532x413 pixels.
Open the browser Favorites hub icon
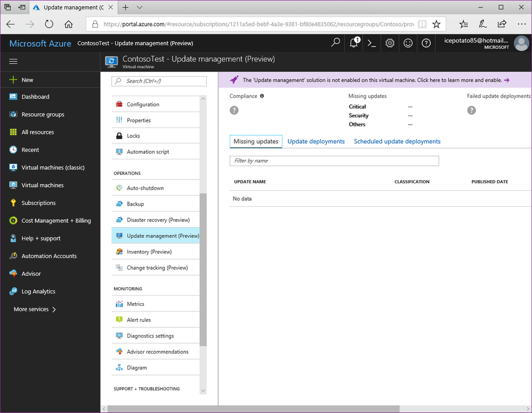(463, 24)
